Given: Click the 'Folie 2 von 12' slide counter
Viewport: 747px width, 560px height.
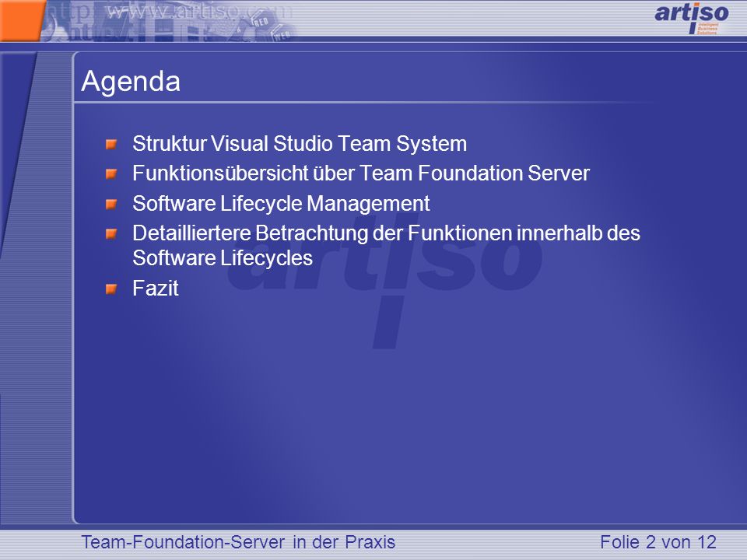Looking at the screenshot, I should click(x=658, y=542).
